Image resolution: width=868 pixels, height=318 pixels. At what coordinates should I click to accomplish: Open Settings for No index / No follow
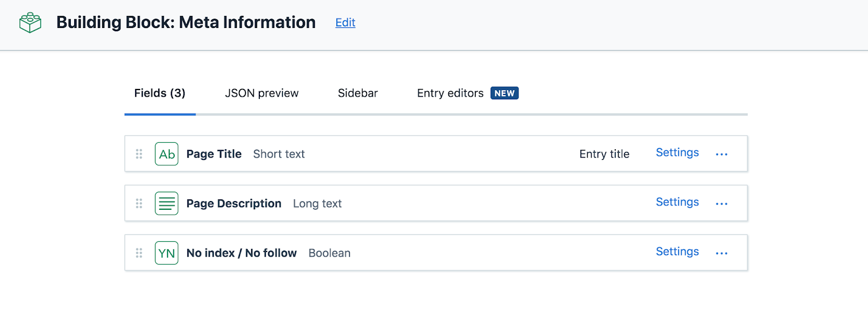pyautogui.click(x=677, y=252)
